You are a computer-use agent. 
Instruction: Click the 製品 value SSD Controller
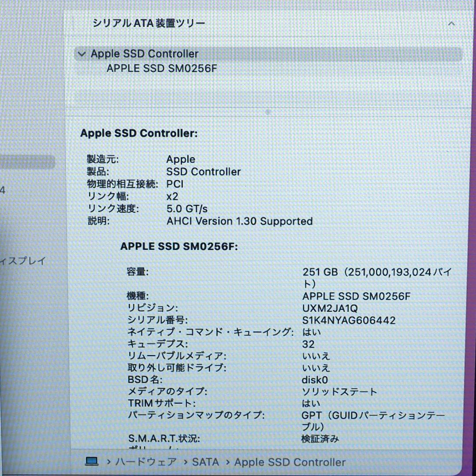pyautogui.click(x=203, y=171)
